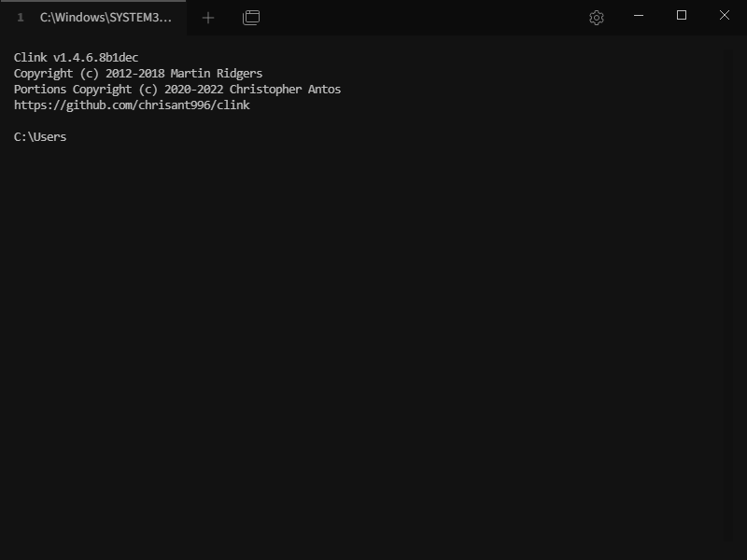Close the terminal window
Screen dimensions: 747x560
pyautogui.click(x=725, y=15)
